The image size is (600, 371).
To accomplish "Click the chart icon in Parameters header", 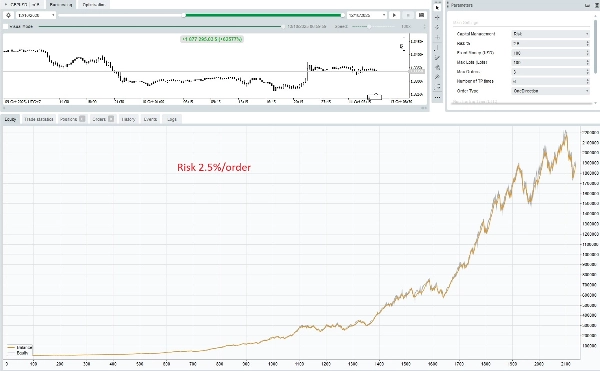I will tap(587, 5).
